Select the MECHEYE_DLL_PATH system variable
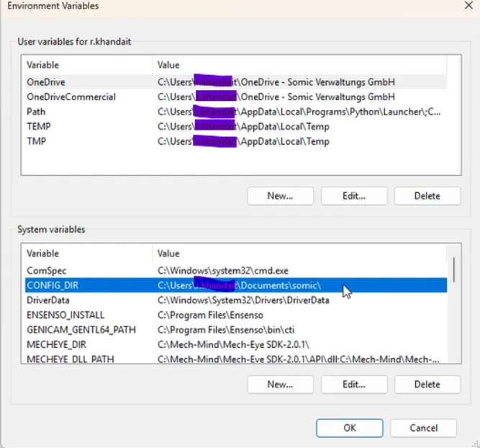The width and height of the screenshot is (480, 448). [236, 359]
